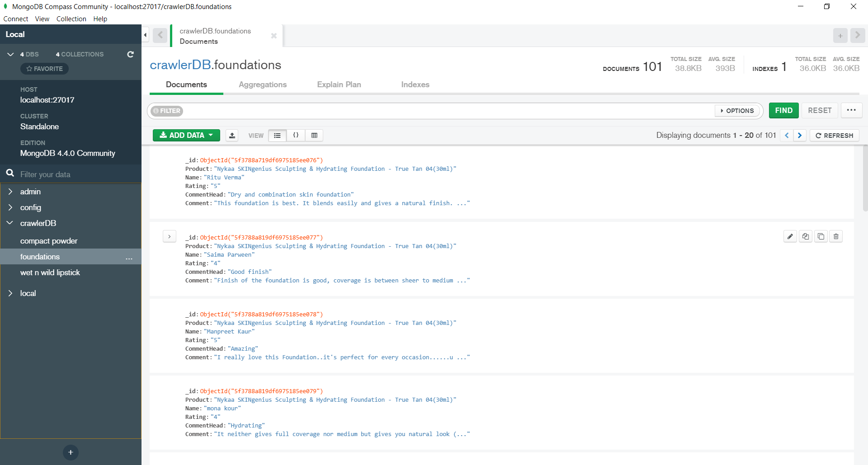
Task: Delete the Saima Parween document with the trash icon
Action: click(836, 236)
